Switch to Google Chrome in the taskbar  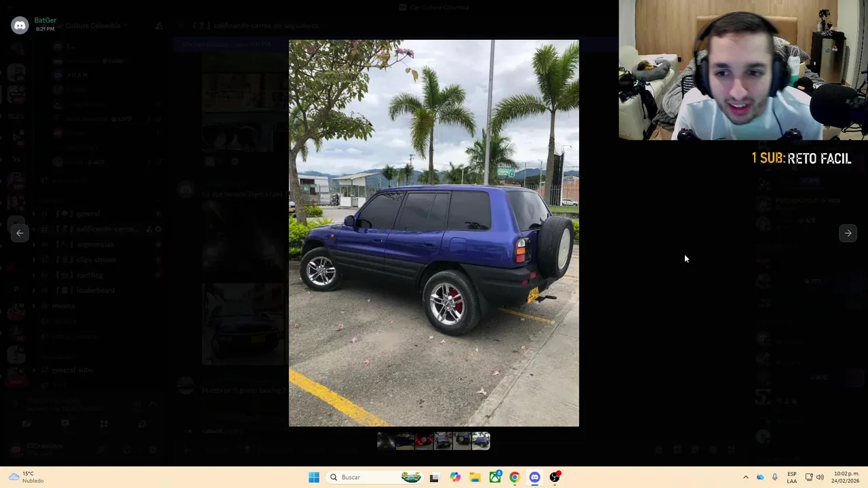point(515,477)
